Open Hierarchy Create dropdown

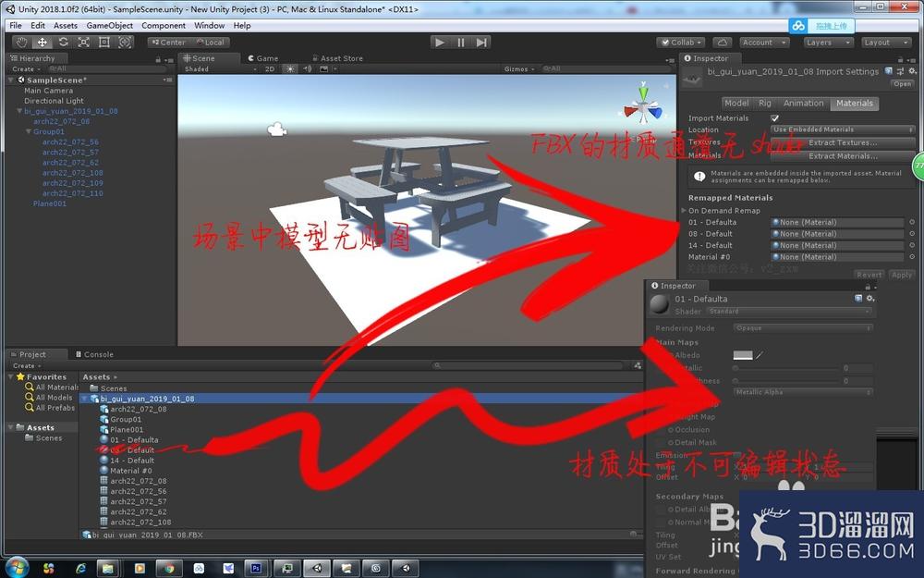click(x=26, y=69)
